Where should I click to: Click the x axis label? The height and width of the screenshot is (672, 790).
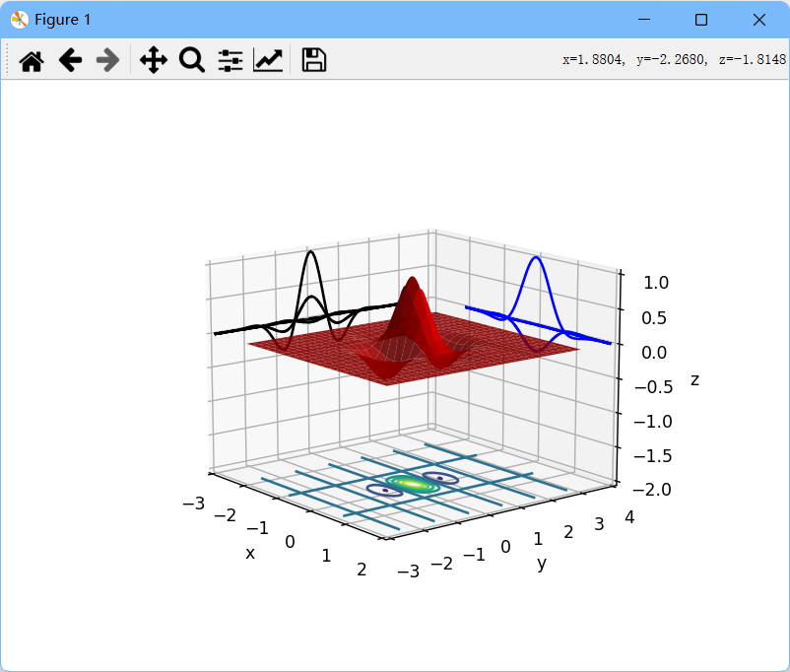tap(249, 554)
